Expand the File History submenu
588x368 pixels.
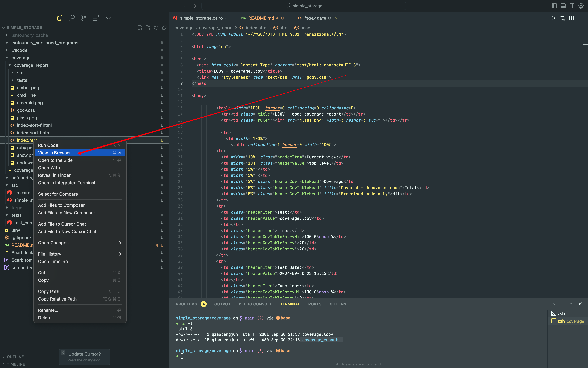[x=80, y=254]
